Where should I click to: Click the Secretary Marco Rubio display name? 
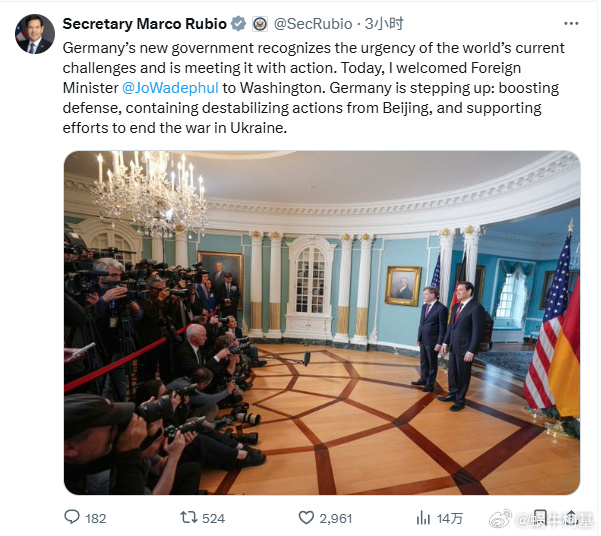coord(145,24)
